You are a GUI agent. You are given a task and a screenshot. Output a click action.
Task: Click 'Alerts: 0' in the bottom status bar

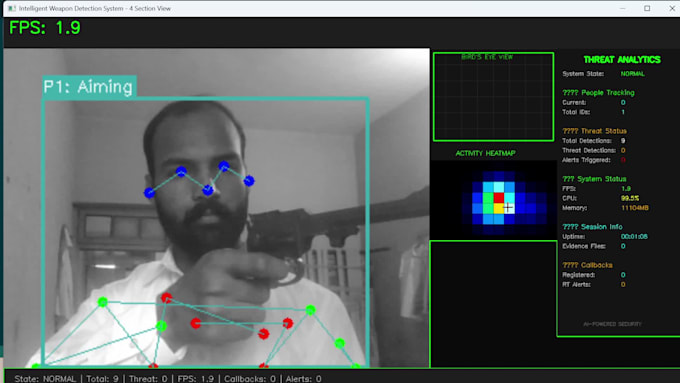[x=303, y=378]
